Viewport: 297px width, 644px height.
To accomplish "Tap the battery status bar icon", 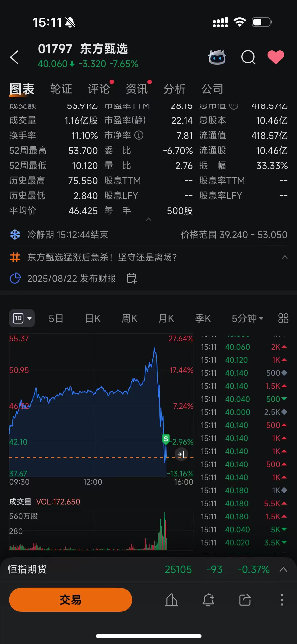I will click(262, 22).
